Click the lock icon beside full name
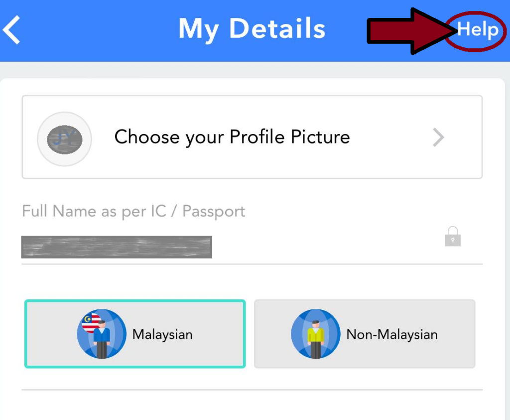This screenshot has width=510, height=420. (x=453, y=237)
